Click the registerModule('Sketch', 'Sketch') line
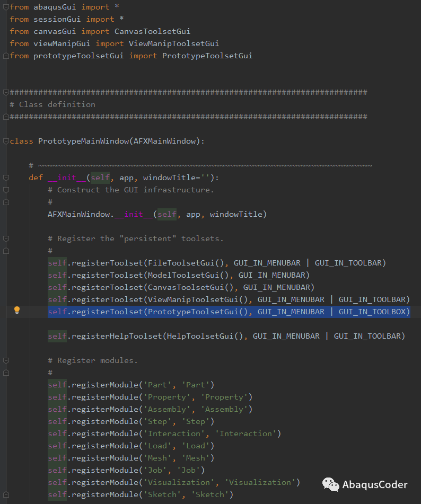The width and height of the screenshot is (421, 504). coord(141,494)
